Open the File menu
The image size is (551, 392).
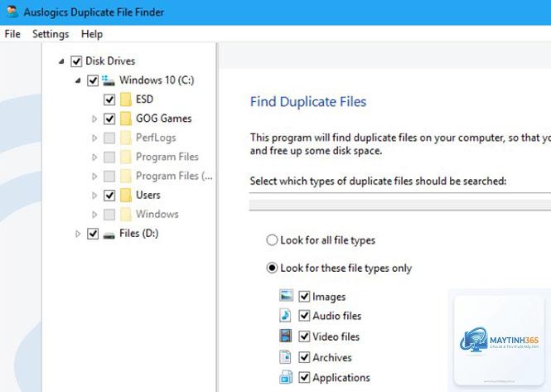point(12,34)
